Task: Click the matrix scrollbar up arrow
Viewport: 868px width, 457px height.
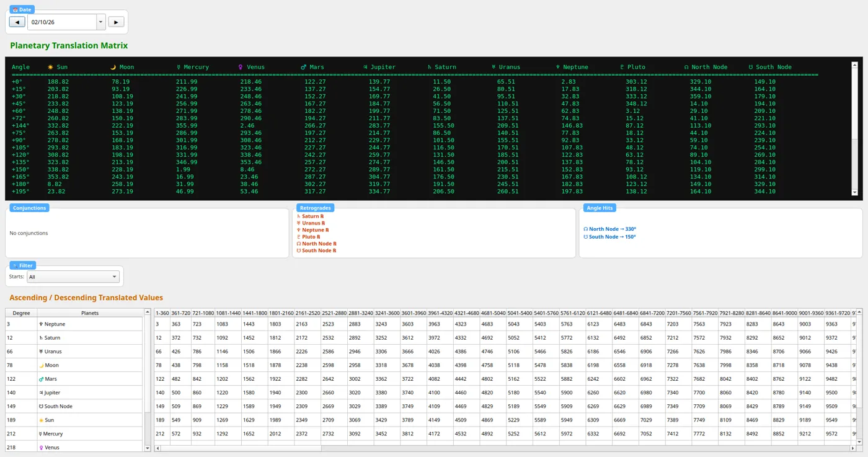Action: (854, 64)
